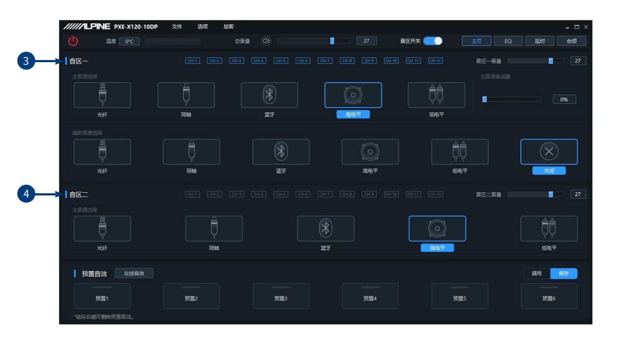Select coaxial as Zone 2 main source
Screen dimensions: 632x364
pyautogui.click(x=214, y=229)
